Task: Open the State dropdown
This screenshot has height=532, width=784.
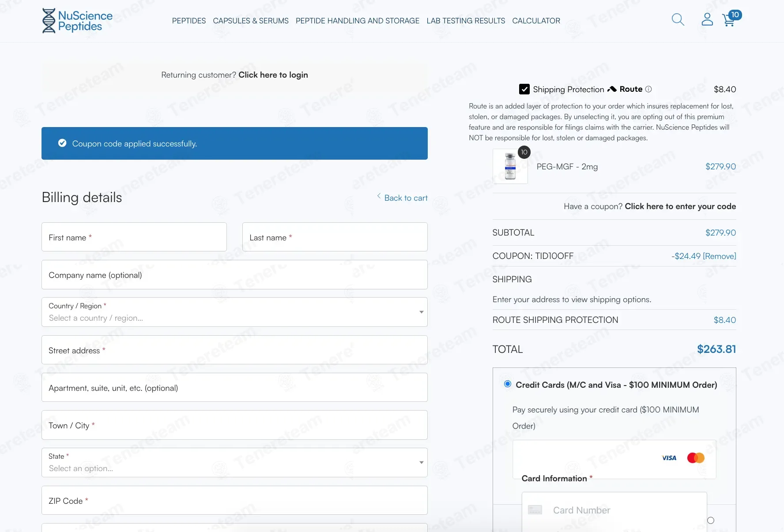Action: (x=234, y=463)
